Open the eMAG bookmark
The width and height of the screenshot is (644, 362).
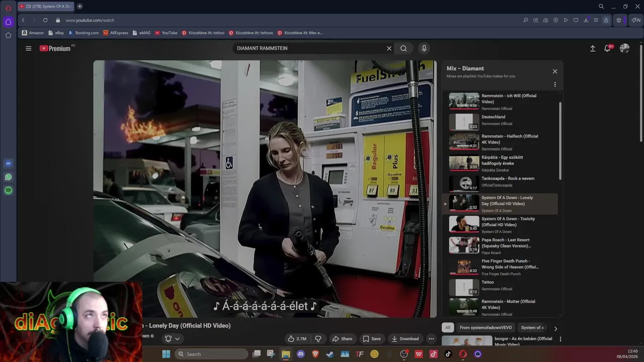pyautogui.click(x=141, y=33)
